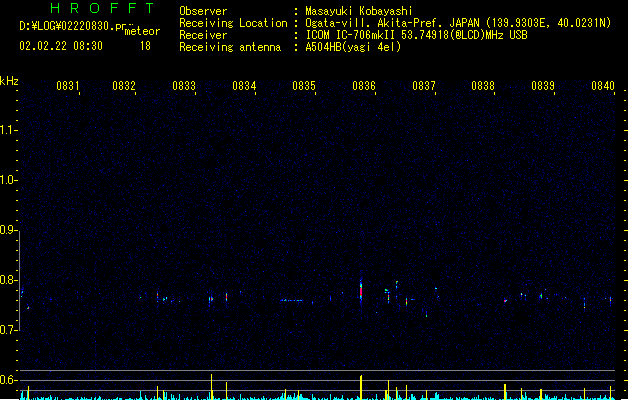Viewport: 629px width, 400px height.
Task: Click the 1.0 kHz axis label
Action: click(x=8, y=180)
